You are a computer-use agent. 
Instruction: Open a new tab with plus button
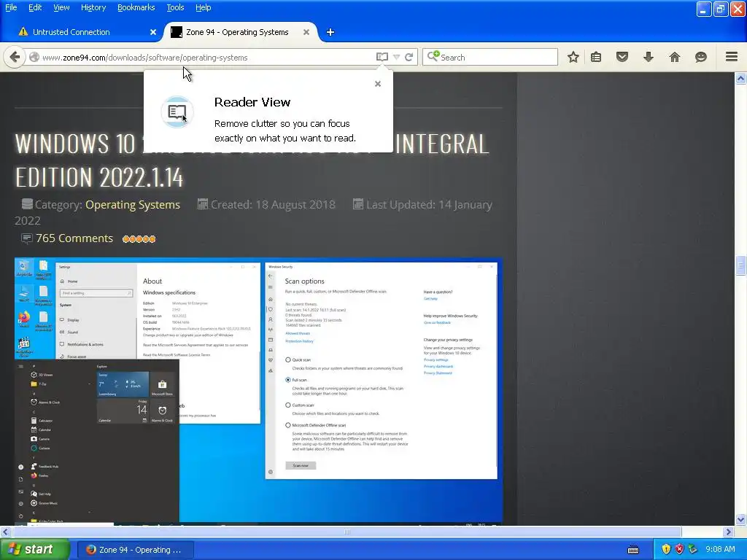(330, 32)
